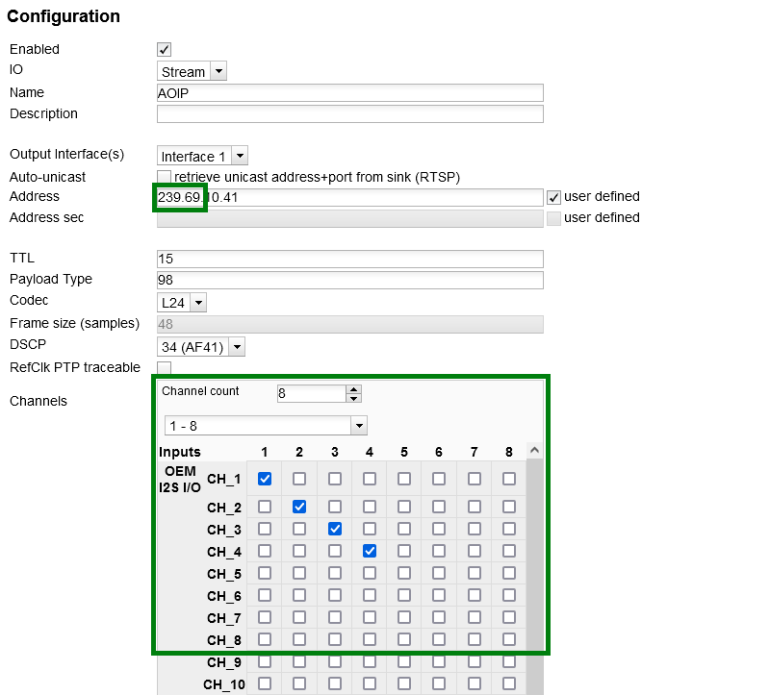Check CH_7 row output 7 checkbox
Viewport: 770px width, 695px height.
[x=474, y=617]
